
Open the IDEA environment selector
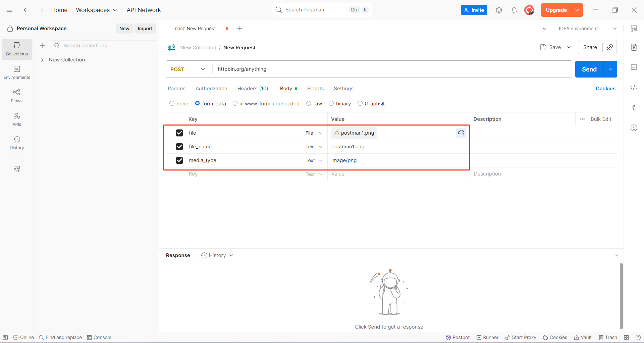[x=587, y=29]
